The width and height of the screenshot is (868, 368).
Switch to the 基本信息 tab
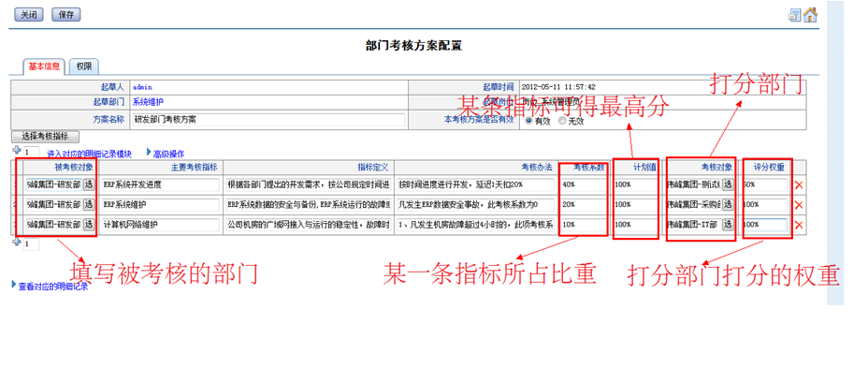click(44, 66)
